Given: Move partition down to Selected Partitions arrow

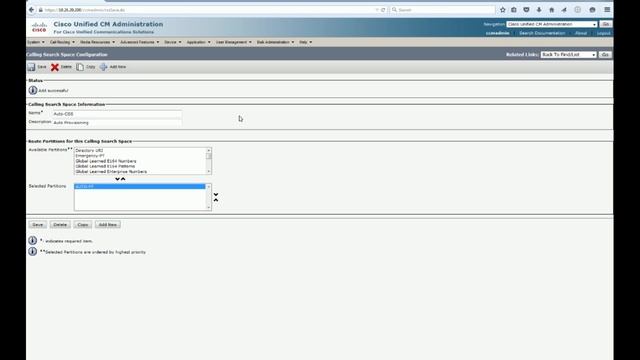Looking at the screenshot, I should click(117, 179).
